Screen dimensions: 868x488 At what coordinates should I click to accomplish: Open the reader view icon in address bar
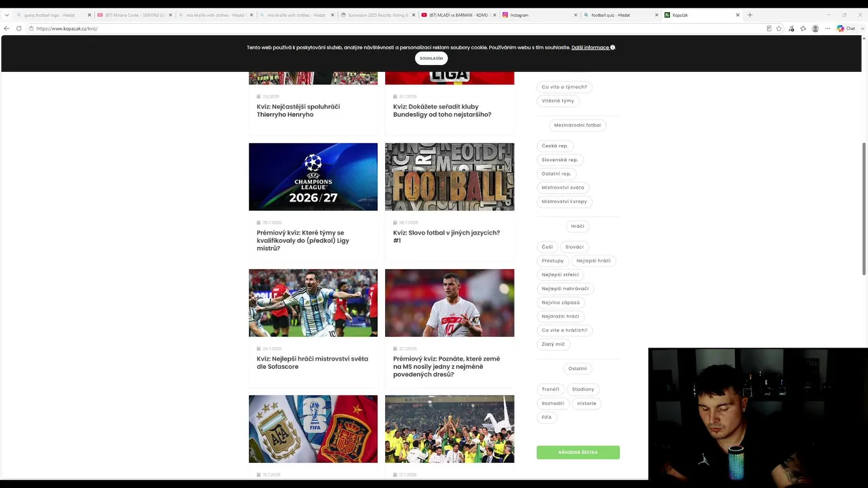tap(768, 28)
